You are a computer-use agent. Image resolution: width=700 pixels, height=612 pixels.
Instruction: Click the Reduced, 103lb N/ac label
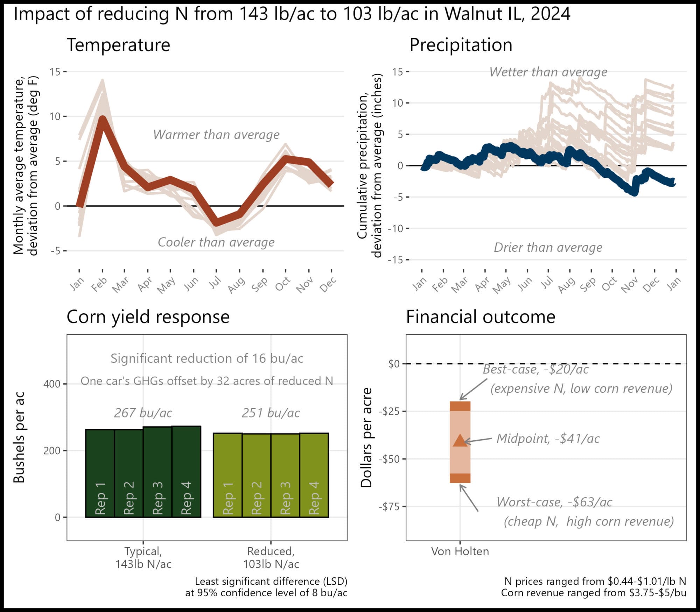pyautogui.click(x=271, y=557)
